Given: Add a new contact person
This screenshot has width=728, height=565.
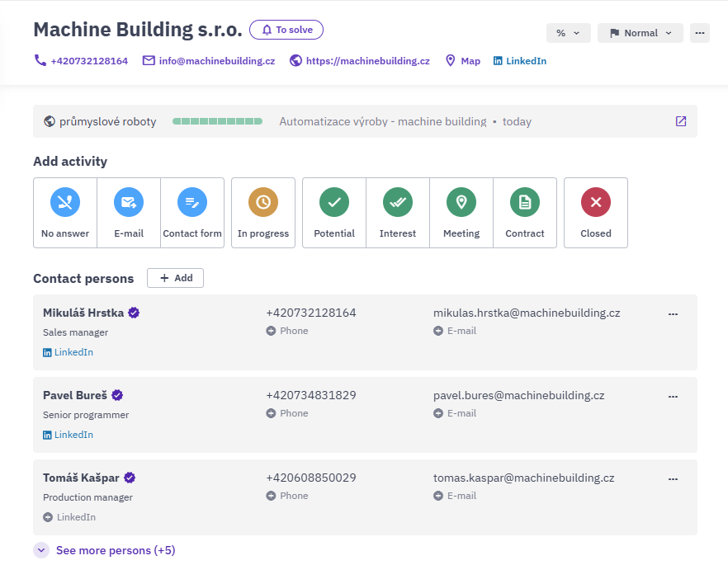Looking at the screenshot, I should click(x=176, y=278).
